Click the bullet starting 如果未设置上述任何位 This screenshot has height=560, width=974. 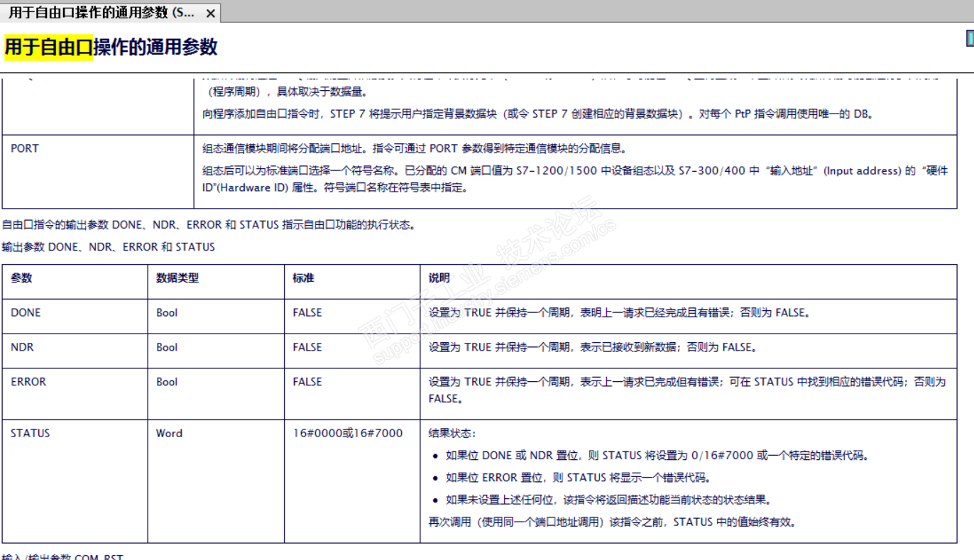608,499
